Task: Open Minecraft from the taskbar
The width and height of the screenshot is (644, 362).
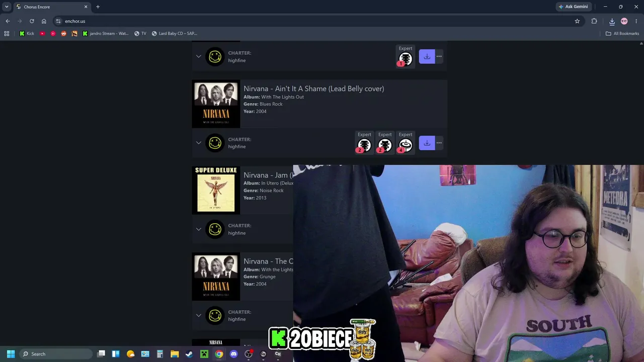Action: tap(204, 354)
